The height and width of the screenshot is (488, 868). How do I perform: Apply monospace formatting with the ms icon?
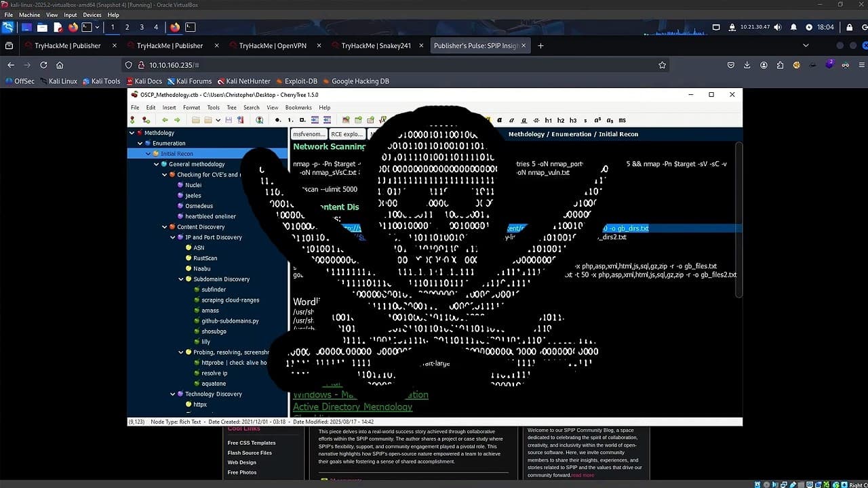click(622, 120)
